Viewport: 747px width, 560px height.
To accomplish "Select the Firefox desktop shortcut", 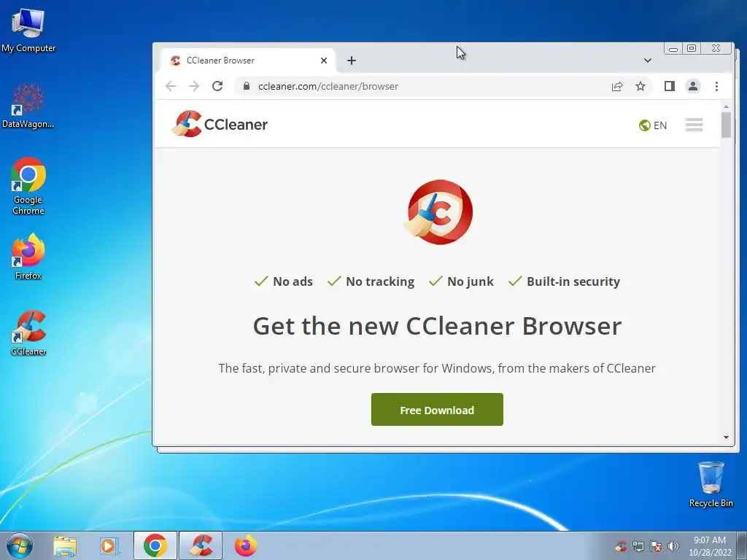I will click(x=28, y=256).
